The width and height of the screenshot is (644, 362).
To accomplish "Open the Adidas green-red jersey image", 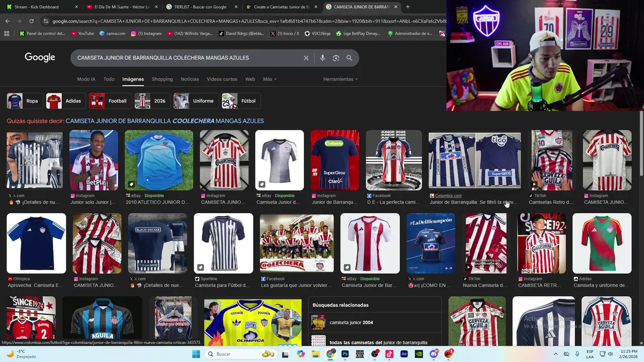I will [x=602, y=243].
